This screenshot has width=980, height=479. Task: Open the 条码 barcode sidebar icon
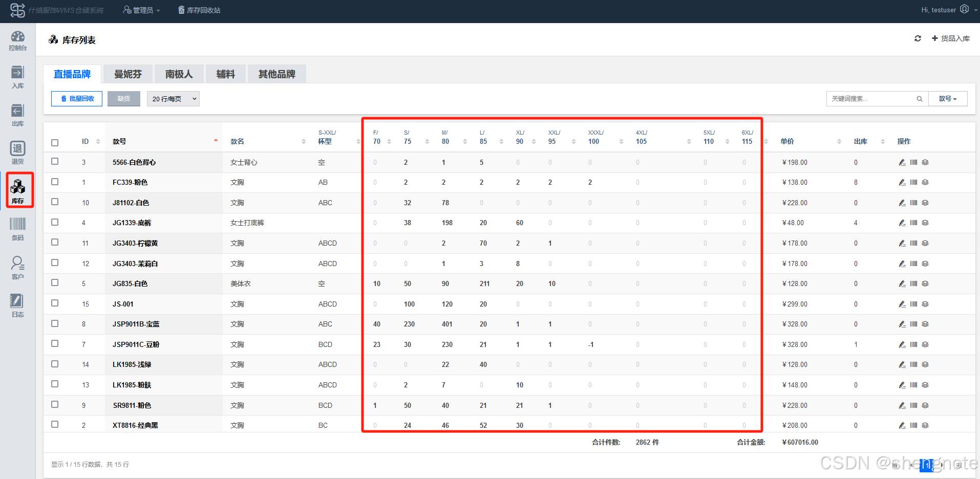[x=17, y=228]
